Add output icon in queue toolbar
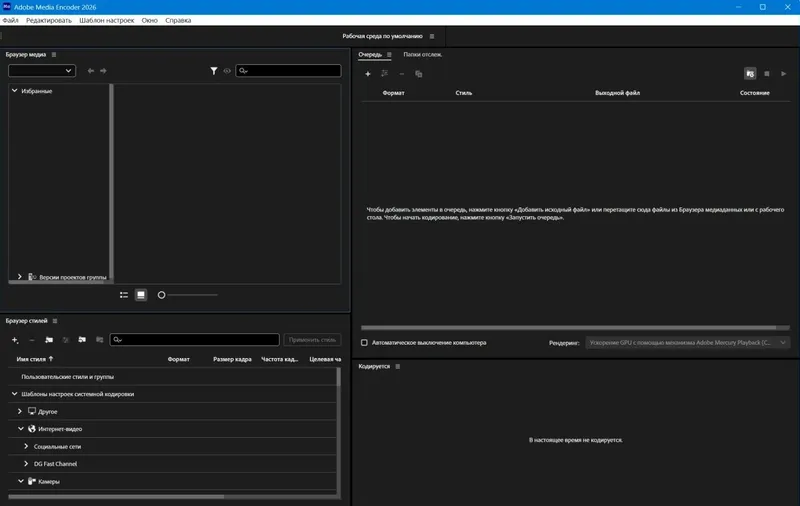Image resolution: width=800 pixels, height=506 pixels. (384, 74)
